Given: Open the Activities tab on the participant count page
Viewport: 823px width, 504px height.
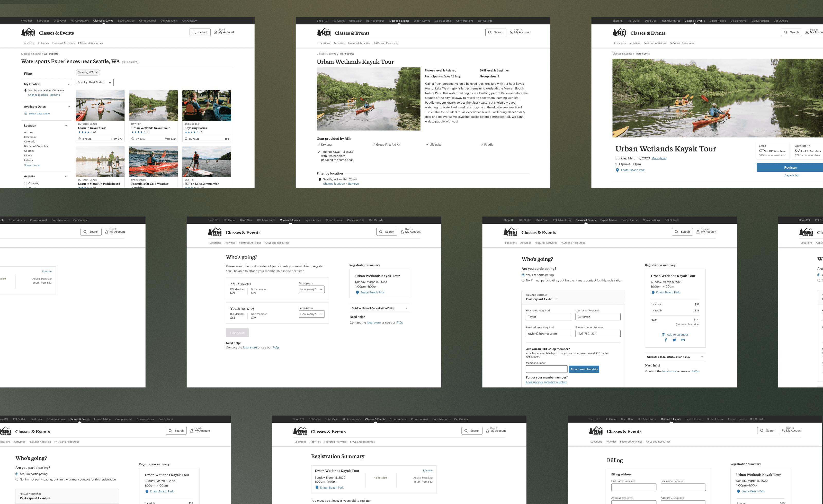Looking at the screenshot, I should tap(230, 243).
